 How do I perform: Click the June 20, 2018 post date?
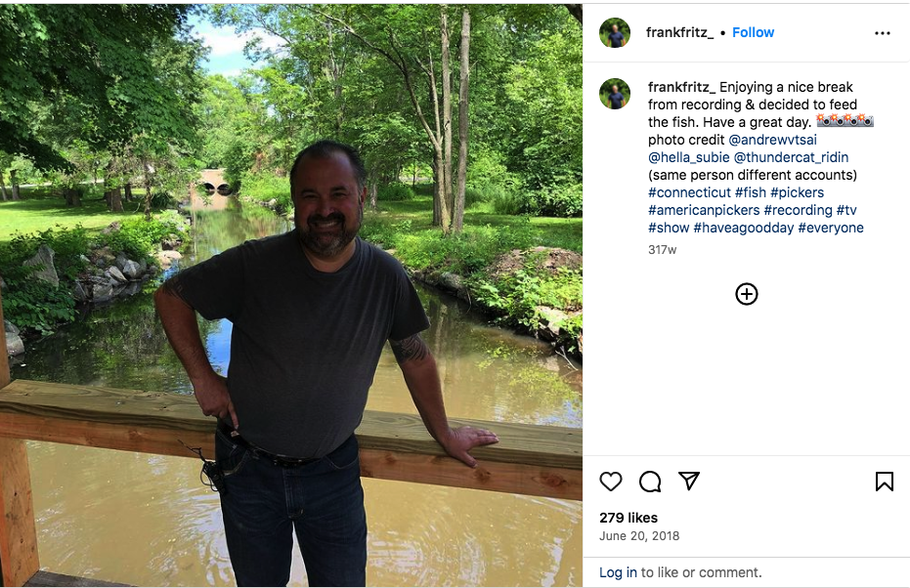coord(639,536)
